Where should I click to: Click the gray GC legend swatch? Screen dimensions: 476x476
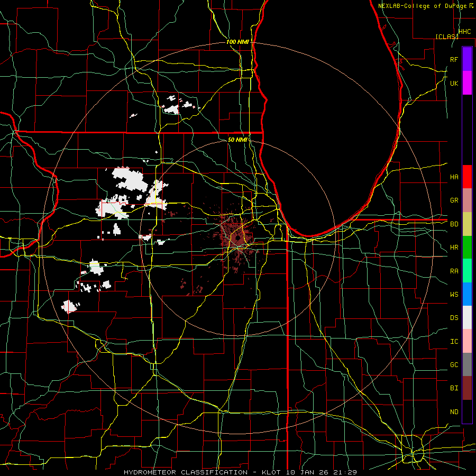(x=467, y=364)
